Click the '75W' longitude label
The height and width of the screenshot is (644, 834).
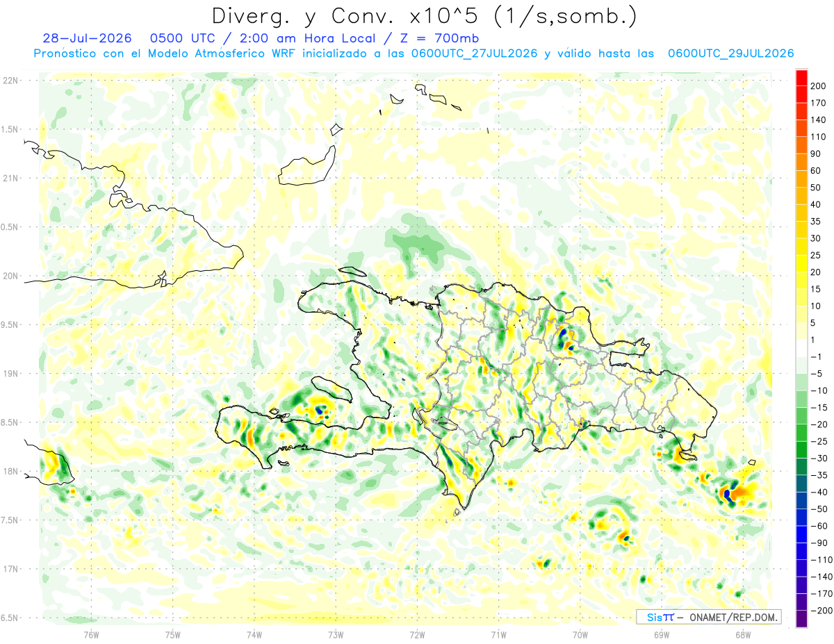click(173, 634)
